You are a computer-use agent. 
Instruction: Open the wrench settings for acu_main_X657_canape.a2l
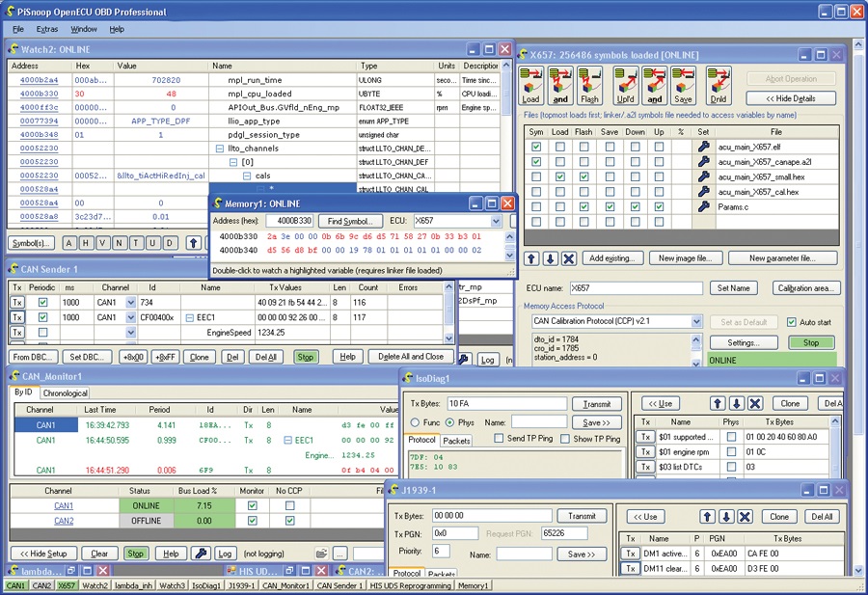tap(703, 162)
